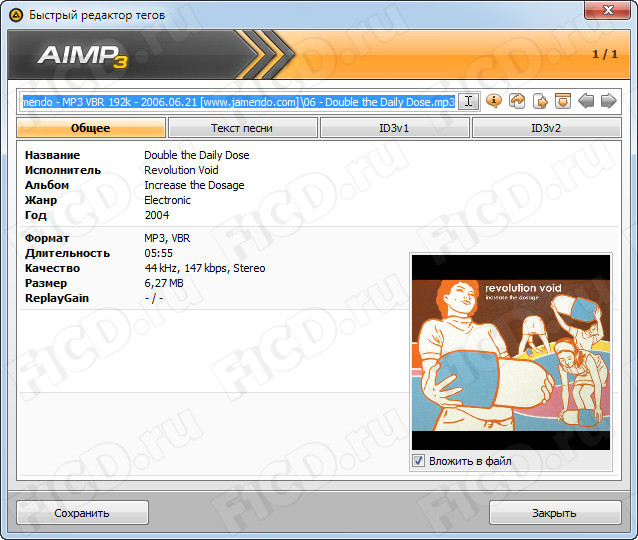The width and height of the screenshot is (638, 540).
Task: Click the year value '2004'
Action: tap(157, 215)
